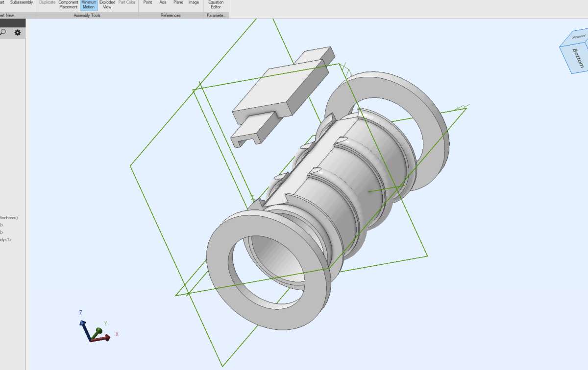The height and width of the screenshot is (370, 588).
Task: Click the Part Color tool
Action: pyautogui.click(x=127, y=2)
